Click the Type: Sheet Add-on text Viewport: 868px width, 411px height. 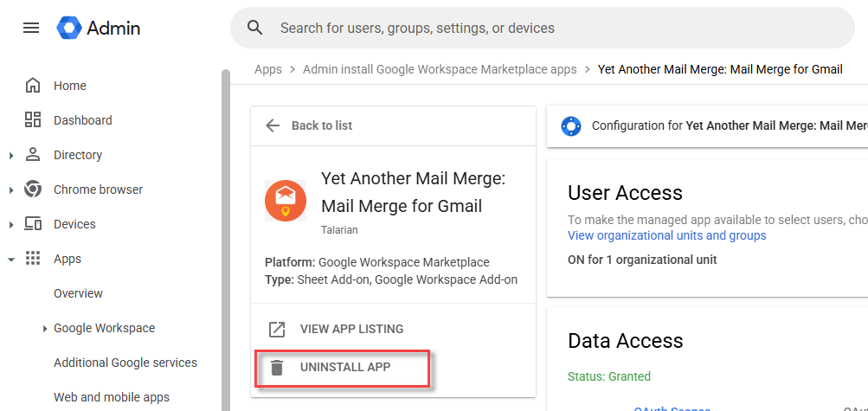[x=391, y=279]
